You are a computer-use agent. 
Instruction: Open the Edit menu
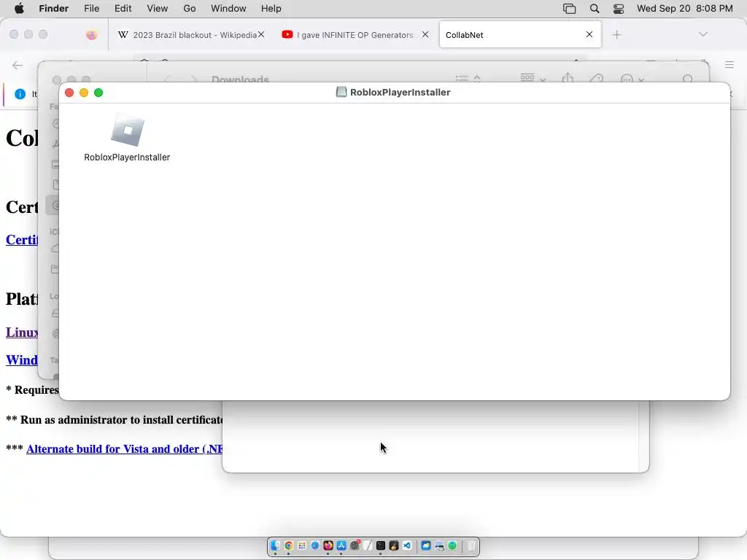123,9
